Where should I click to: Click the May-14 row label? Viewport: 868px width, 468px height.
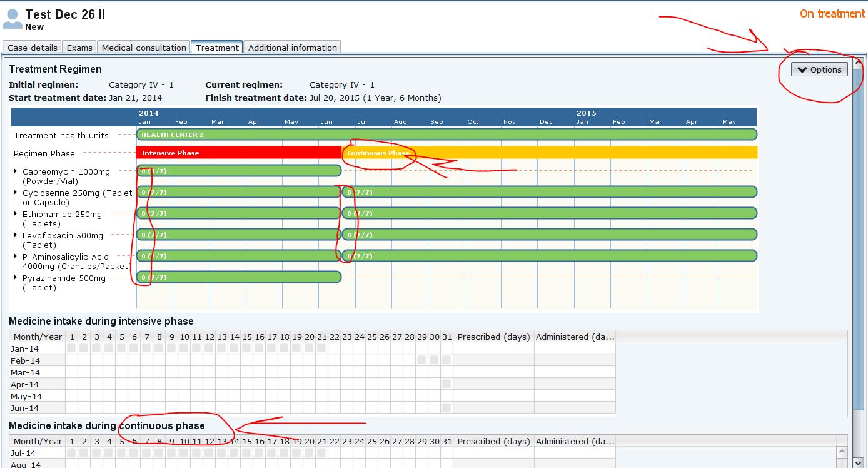26,396
